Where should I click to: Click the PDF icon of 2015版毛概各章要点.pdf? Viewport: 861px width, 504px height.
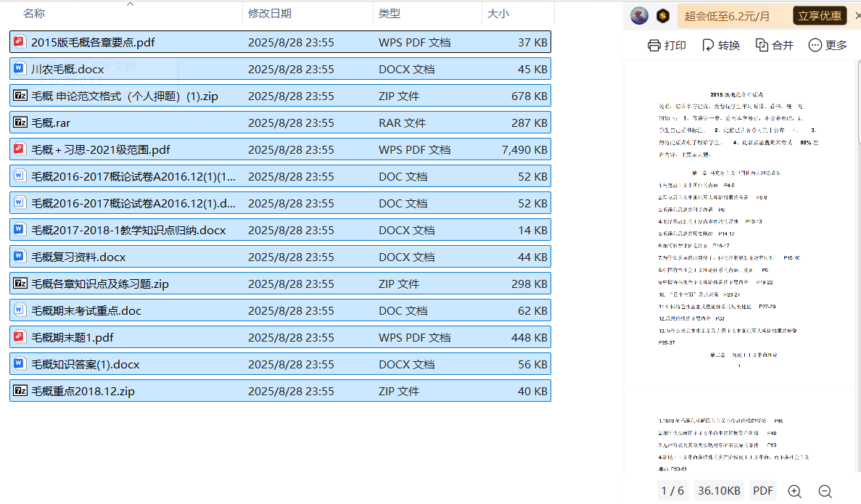pos(20,42)
